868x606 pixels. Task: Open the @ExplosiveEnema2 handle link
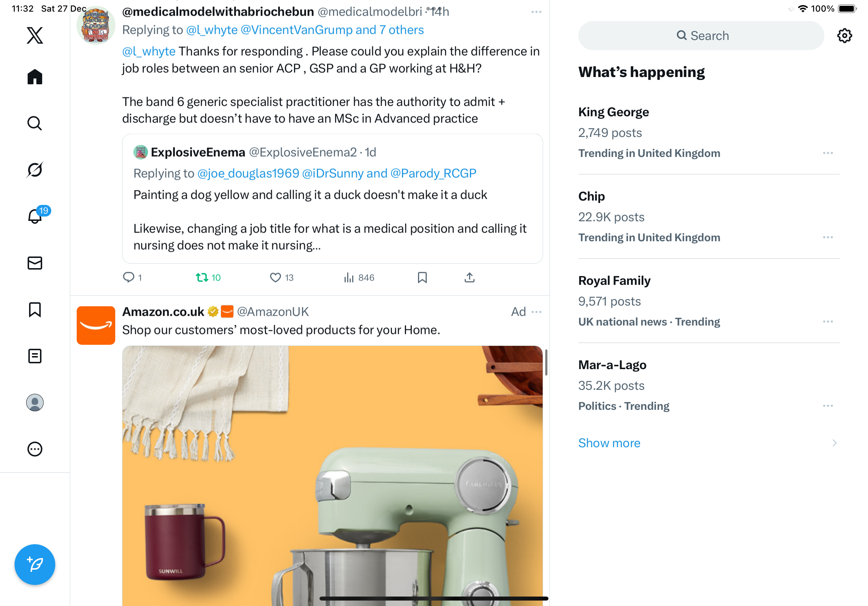coord(302,152)
